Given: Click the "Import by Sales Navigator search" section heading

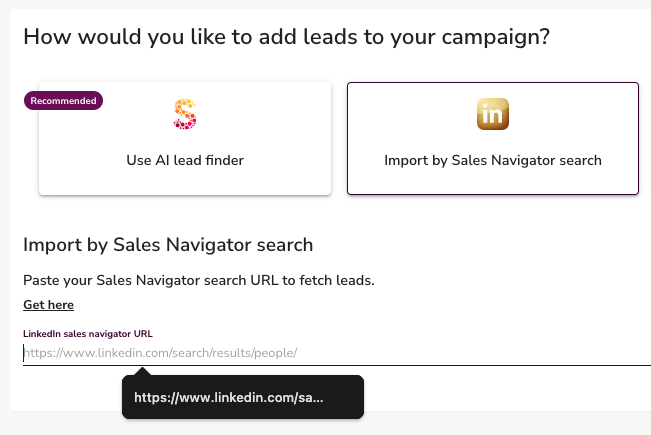Looking at the screenshot, I should point(168,245).
